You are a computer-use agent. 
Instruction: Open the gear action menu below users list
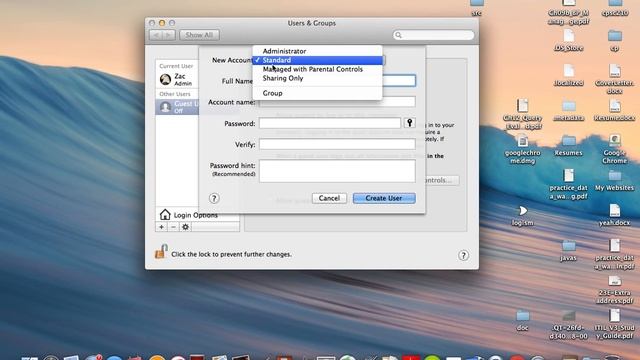coord(185,227)
